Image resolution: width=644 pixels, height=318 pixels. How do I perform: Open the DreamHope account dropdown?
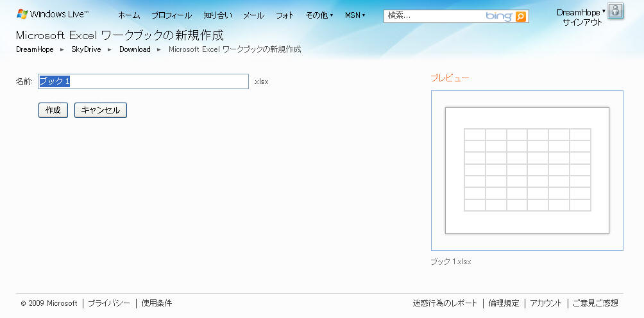(580, 12)
